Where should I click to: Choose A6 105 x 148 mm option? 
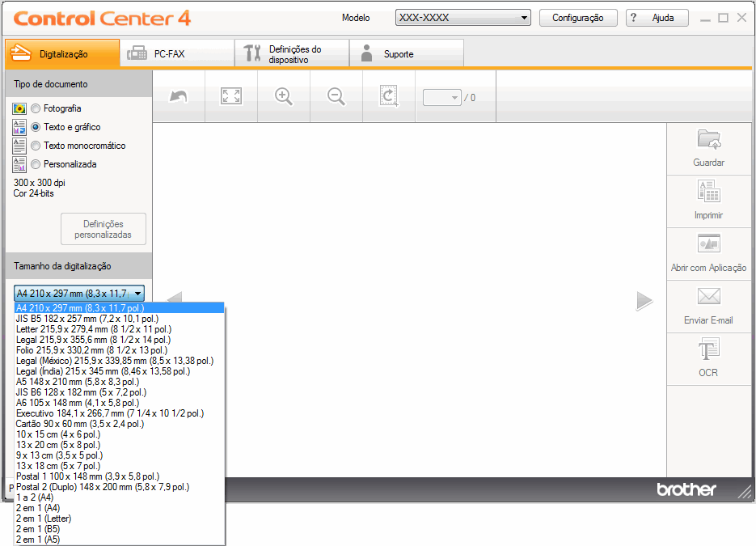coord(120,403)
